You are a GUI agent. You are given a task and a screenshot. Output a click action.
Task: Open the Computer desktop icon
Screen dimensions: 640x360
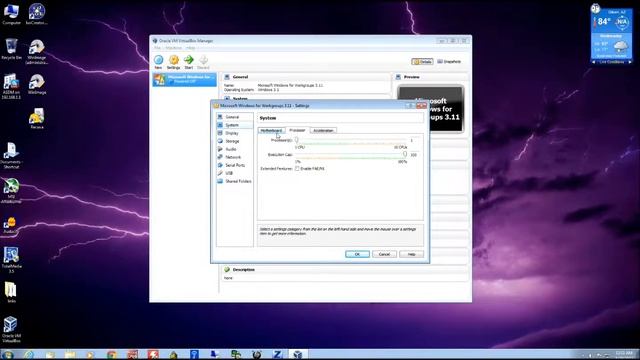tap(11, 14)
